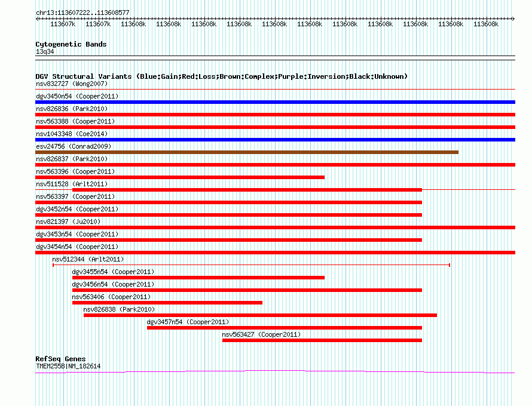
Task: Select nsv511528 (Arlt2011) label
Action: (72, 184)
